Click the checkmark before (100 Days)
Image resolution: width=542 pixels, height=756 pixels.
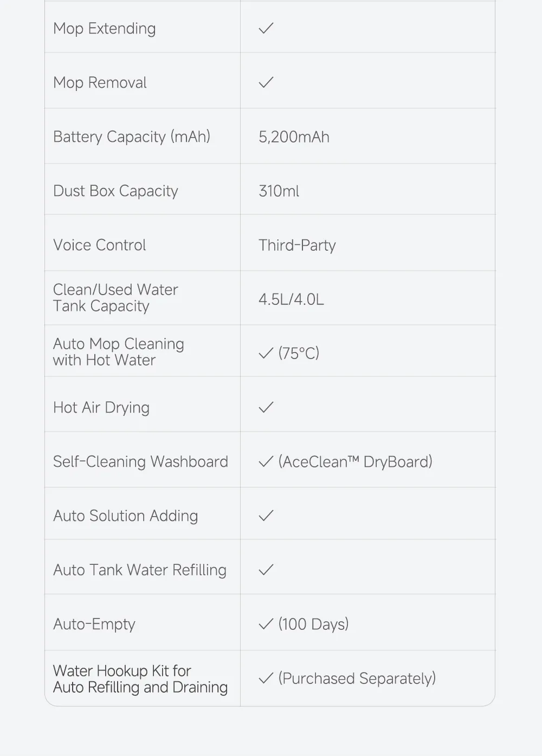pyautogui.click(x=266, y=624)
